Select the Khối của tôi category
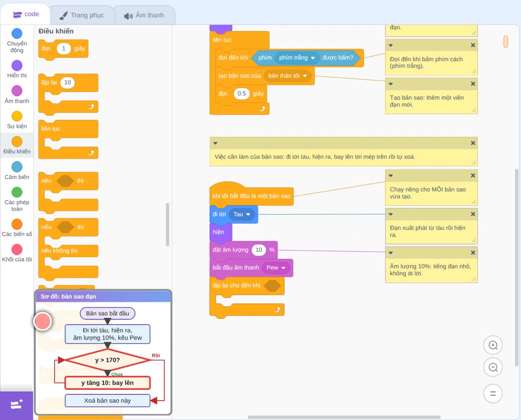Screen dimensions: 521x420 (17, 253)
